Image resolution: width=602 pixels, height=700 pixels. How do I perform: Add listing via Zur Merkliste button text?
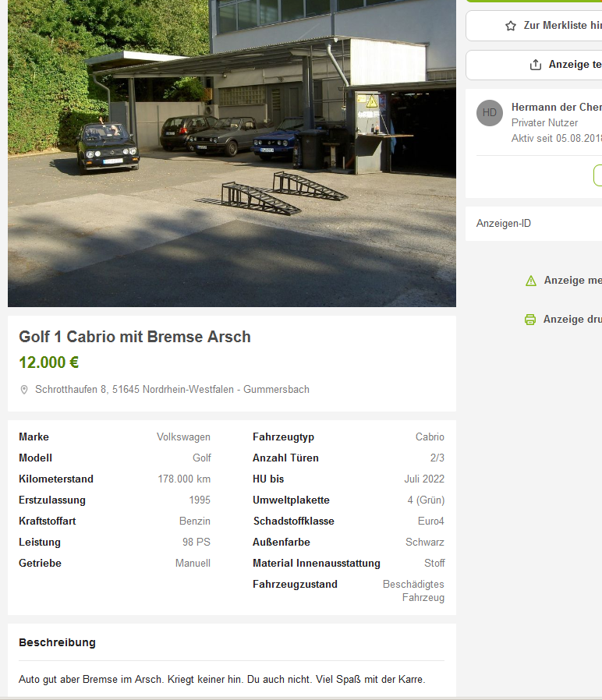561,26
